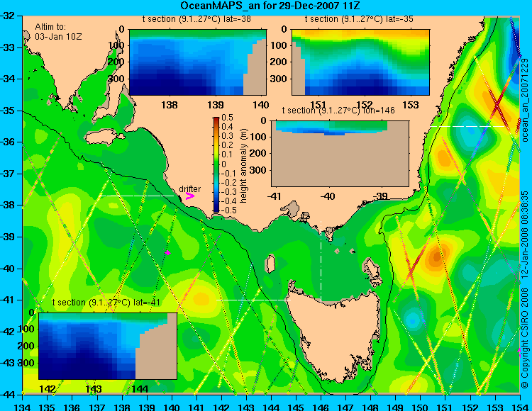
Task: Click the orange high-anomaly eddy east of Bass Strait
Action: [x=436, y=257]
